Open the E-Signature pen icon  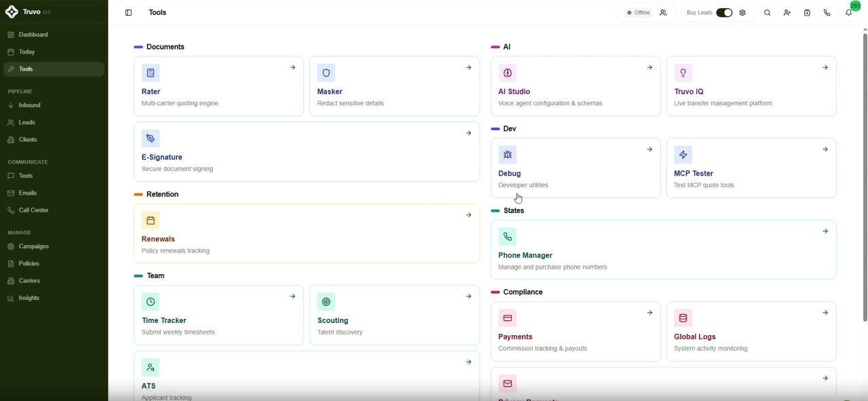[151, 138]
